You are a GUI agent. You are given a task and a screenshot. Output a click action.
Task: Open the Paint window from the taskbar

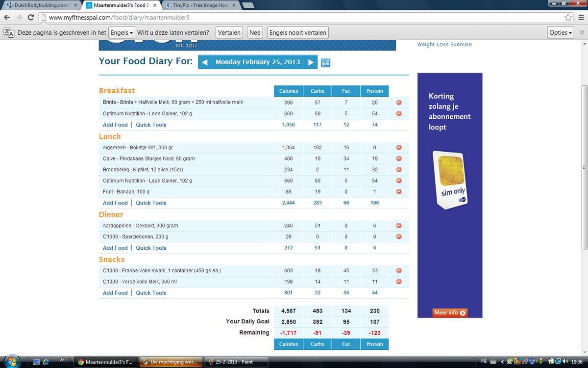[x=236, y=362]
